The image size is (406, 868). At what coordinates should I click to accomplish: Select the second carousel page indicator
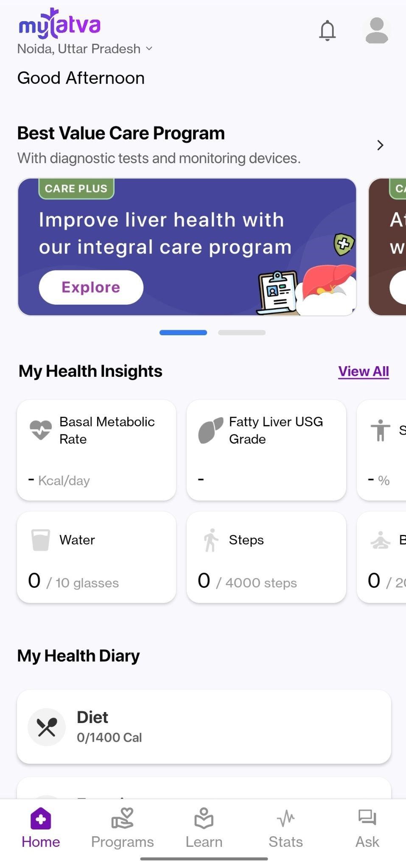pyautogui.click(x=242, y=333)
